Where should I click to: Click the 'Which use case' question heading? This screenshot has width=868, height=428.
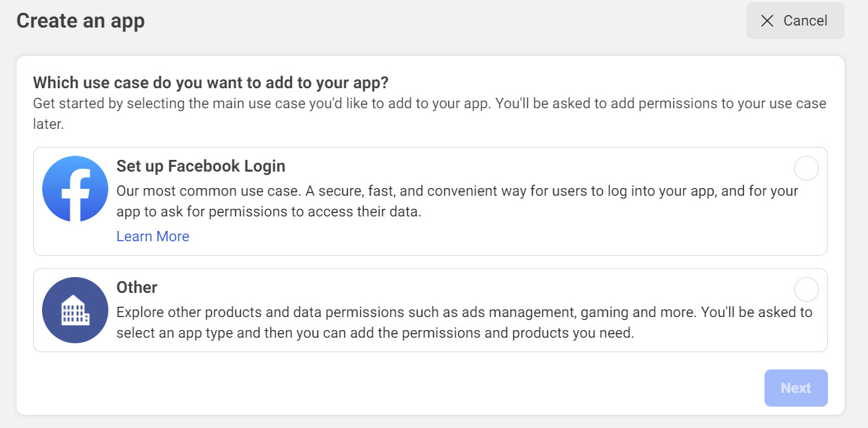tap(210, 83)
